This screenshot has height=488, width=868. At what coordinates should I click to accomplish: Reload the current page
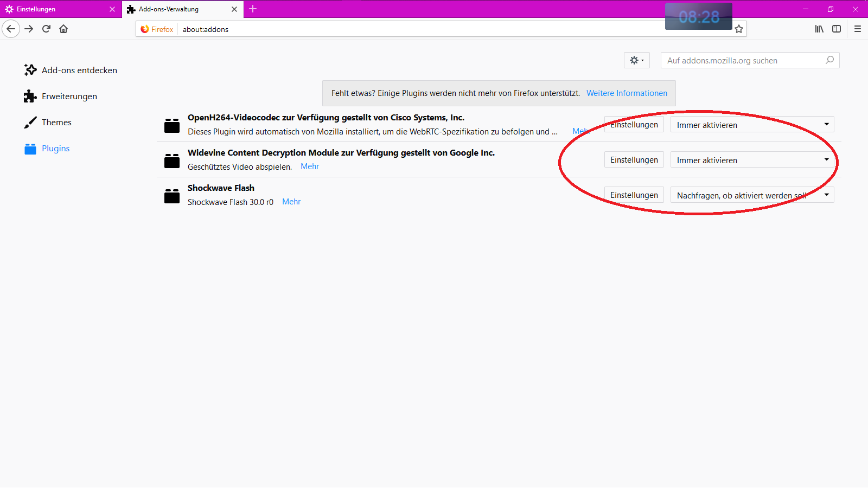[x=46, y=29]
